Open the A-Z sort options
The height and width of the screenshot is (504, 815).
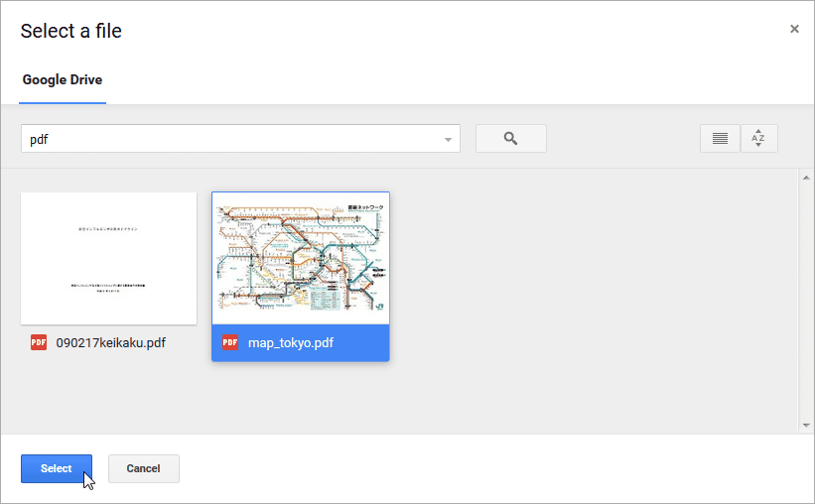pyautogui.click(x=758, y=138)
